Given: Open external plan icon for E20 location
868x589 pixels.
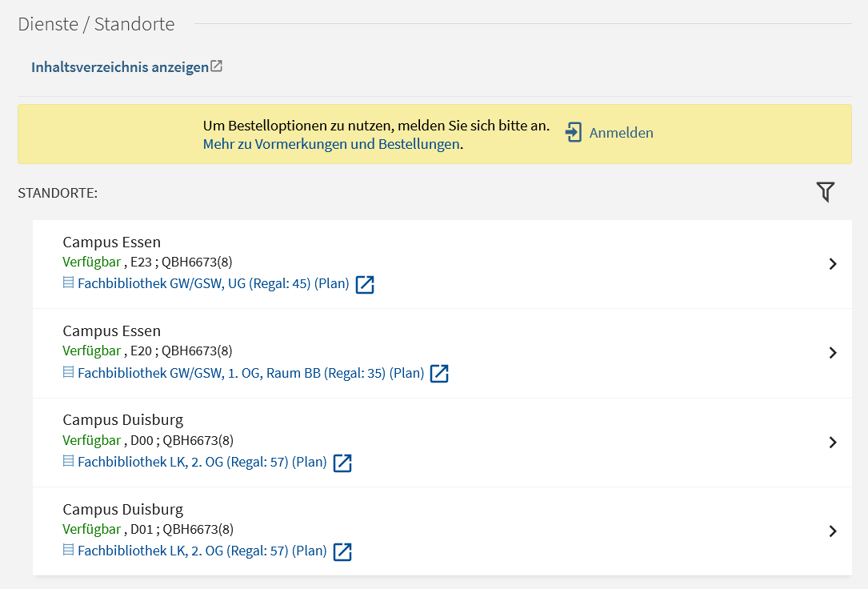Looking at the screenshot, I should (x=439, y=374).
